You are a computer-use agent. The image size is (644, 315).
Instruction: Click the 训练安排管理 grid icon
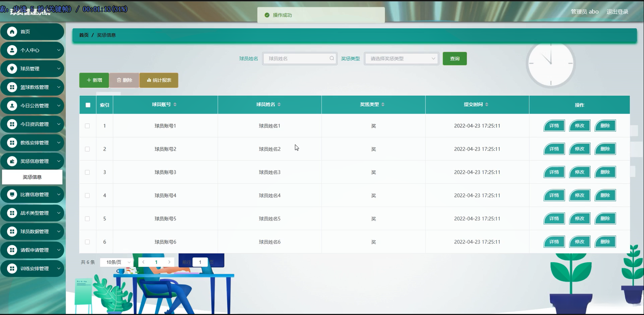click(x=12, y=269)
